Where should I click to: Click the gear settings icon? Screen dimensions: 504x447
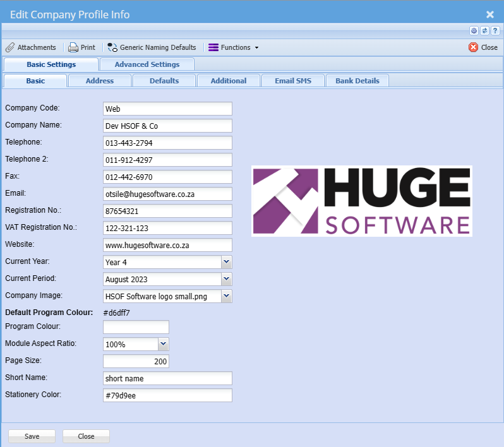tap(474, 30)
